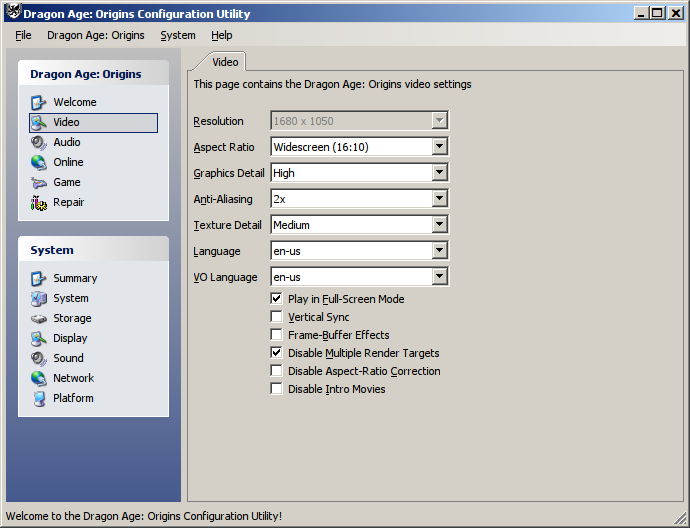Click the Welcome sidebar icon
Screen dimensions: 690x528
39,103
